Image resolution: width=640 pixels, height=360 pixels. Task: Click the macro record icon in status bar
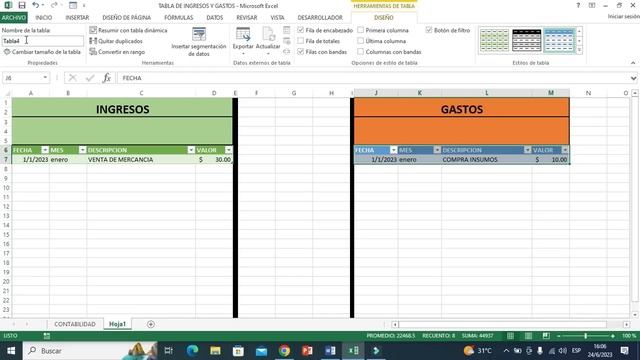(47, 336)
